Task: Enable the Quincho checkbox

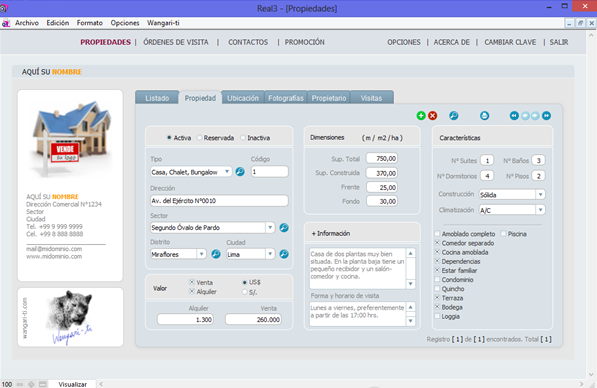Action: (437, 289)
